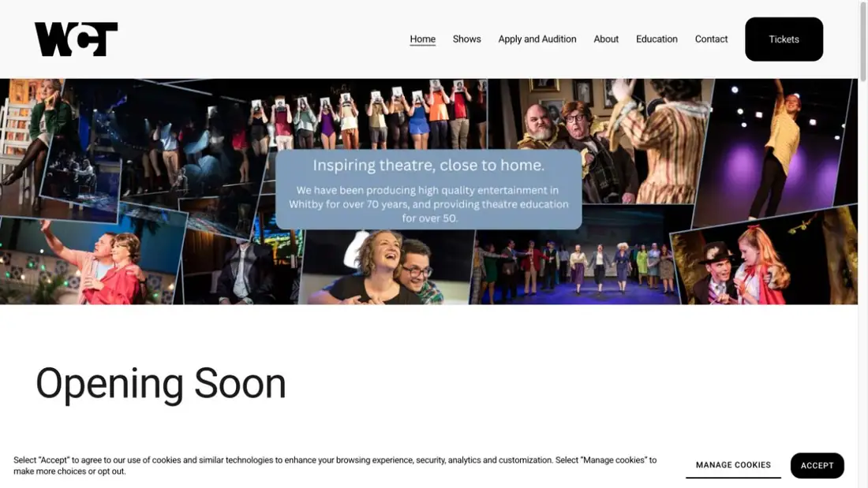Image resolution: width=868 pixels, height=488 pixels.
Task: Click the black Tickets button
Action: 784,39
